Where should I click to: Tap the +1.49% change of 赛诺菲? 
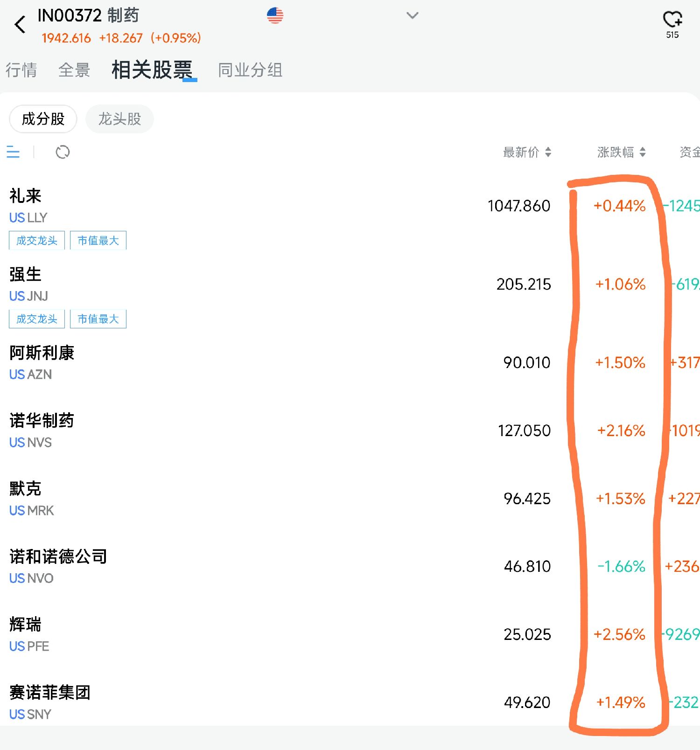pos(621,702)
